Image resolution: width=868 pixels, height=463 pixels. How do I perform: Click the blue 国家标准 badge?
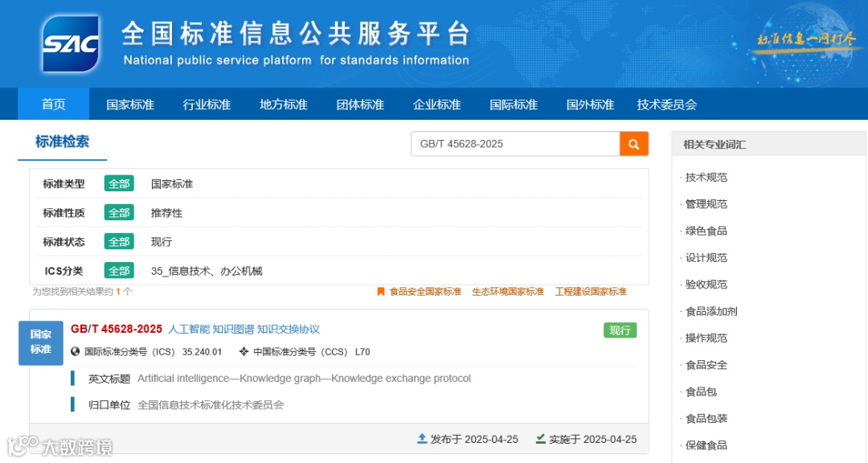coord(41,342)
